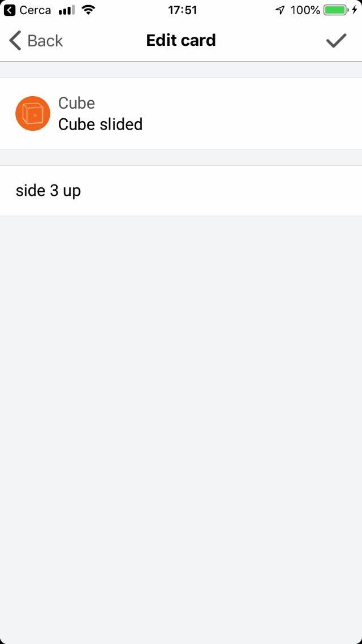Tap the 17:51 clock

click(x=182, y=10)
